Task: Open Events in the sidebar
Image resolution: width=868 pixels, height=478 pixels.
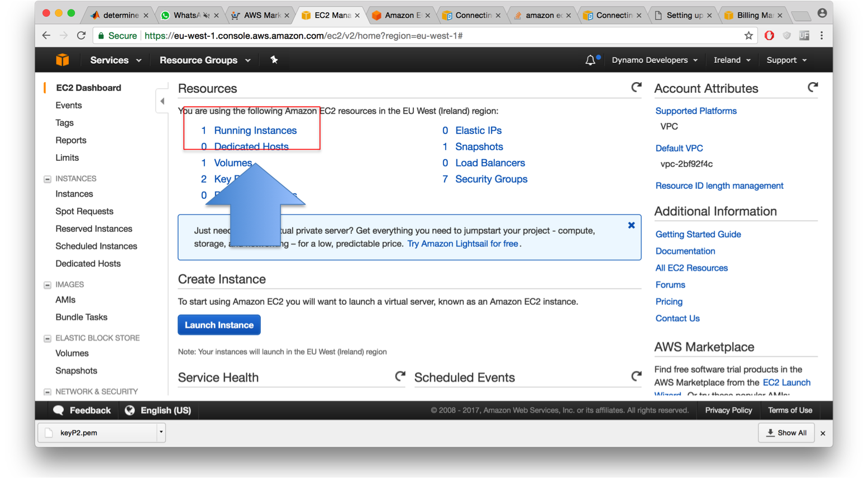Action: 69,105
